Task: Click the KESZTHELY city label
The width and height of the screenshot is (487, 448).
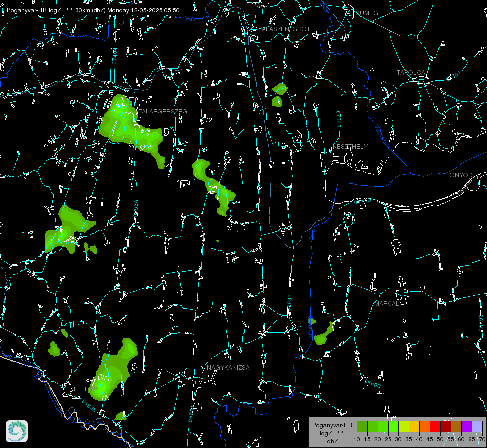Action: (x=350, y=147)
